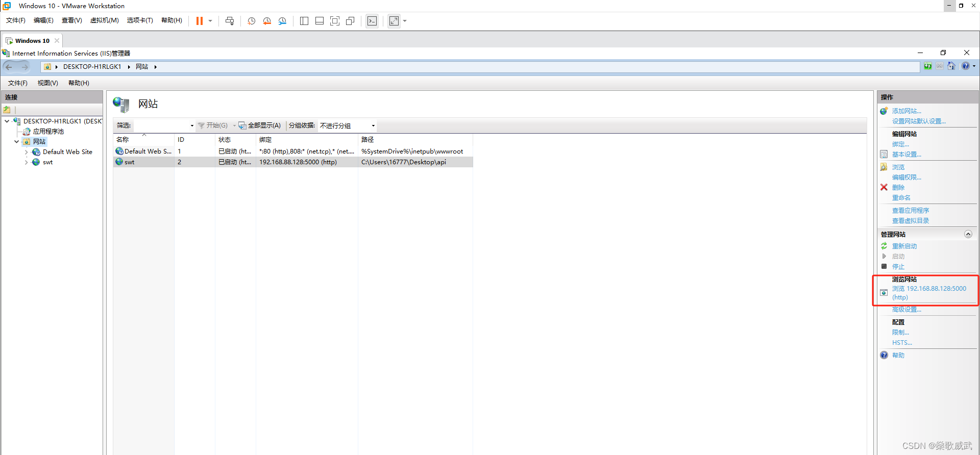Click the blue help icon in IIS address bar

[x=966, y=66]
